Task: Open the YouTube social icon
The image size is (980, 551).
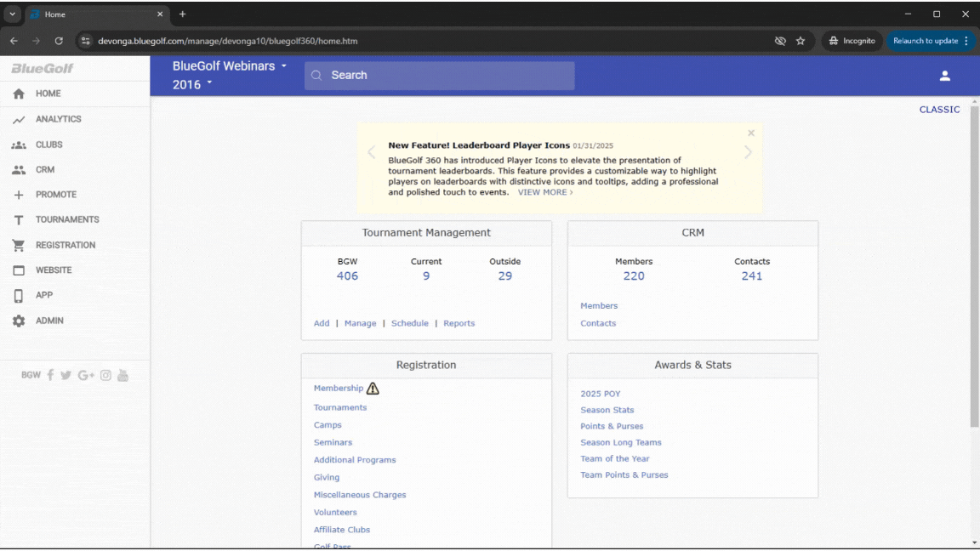Action: 123,375
